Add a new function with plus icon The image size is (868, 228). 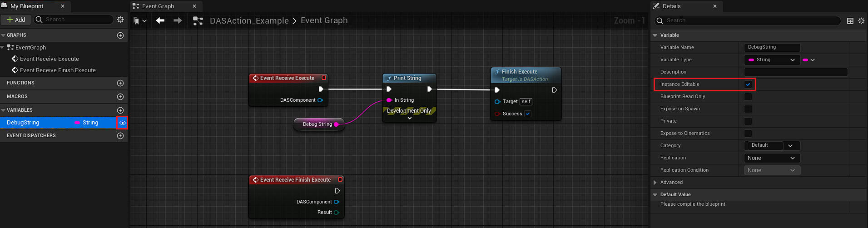click(x=120, y=83)
